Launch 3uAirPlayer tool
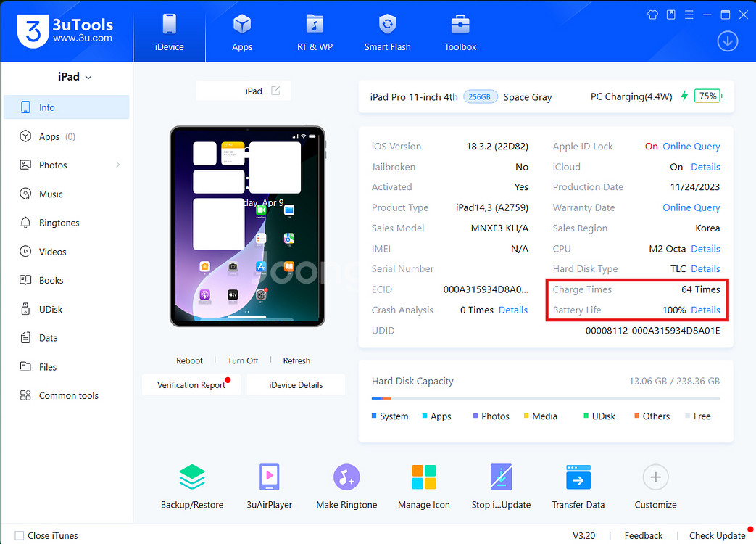The height and width of the screenshot is (544, 756). (x=269, y=486)
